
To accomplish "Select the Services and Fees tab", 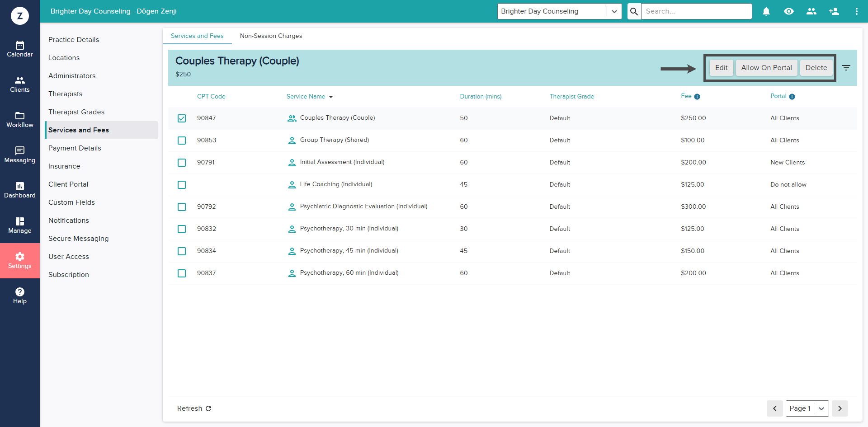I will click(x=197, y=36).
